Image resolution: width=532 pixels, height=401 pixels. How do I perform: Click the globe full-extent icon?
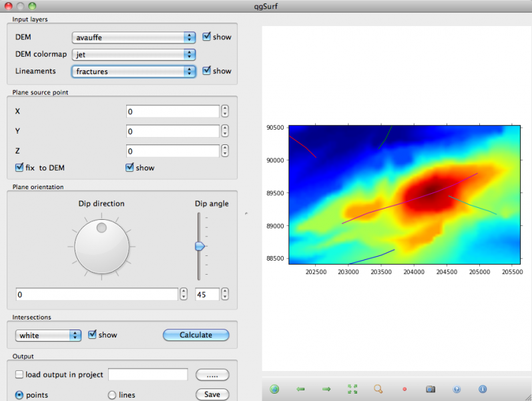pyautogui.click(x=274, y=389)
